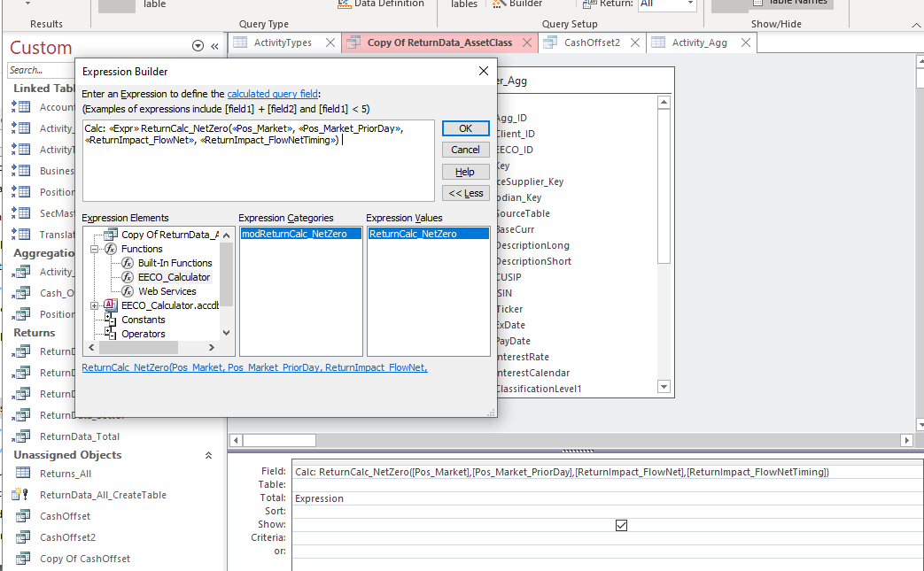Click inside the expression text box

point(258,161)
